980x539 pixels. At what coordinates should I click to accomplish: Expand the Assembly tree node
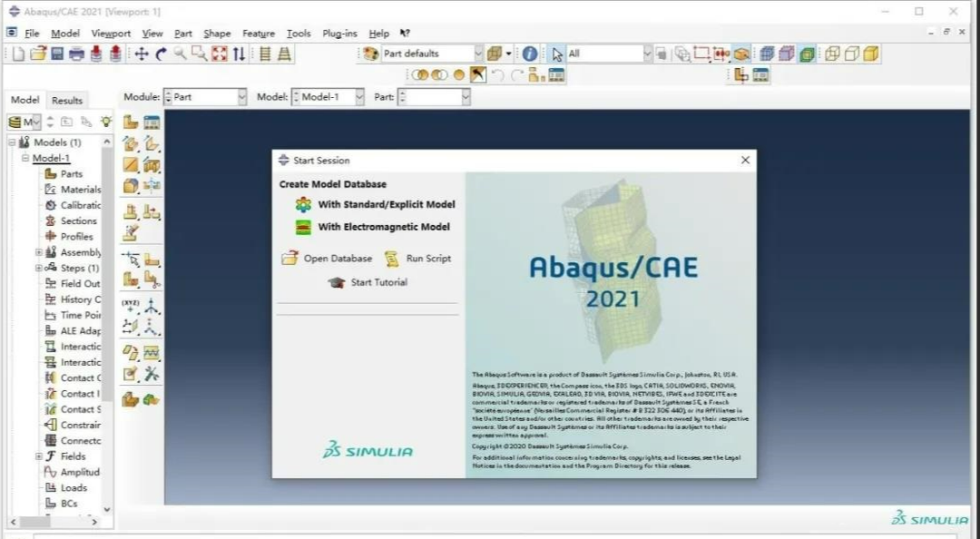tap(39, 252)
